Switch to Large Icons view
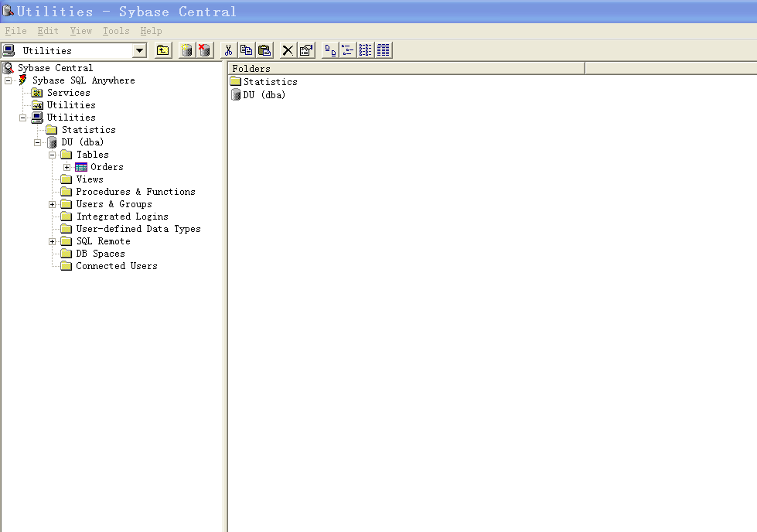This screenshot has width=757, height=532. click(x=330, y=50)
